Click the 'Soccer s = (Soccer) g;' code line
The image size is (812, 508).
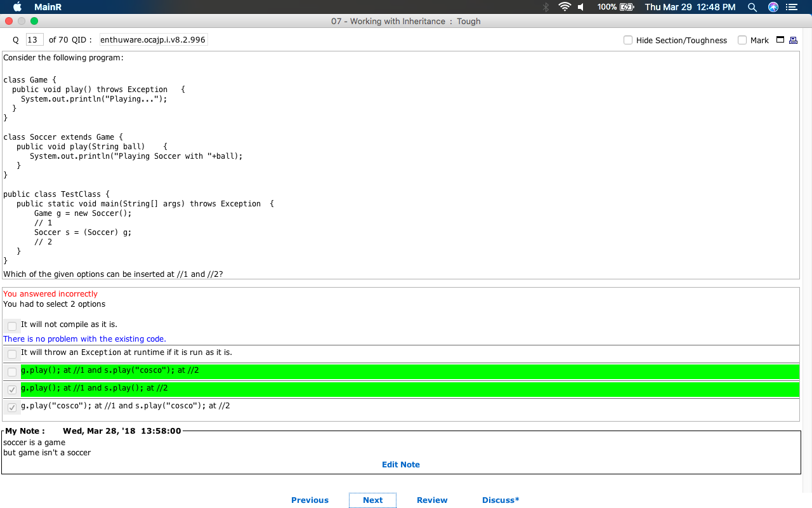pyautogui.click(x=83, y=232)
